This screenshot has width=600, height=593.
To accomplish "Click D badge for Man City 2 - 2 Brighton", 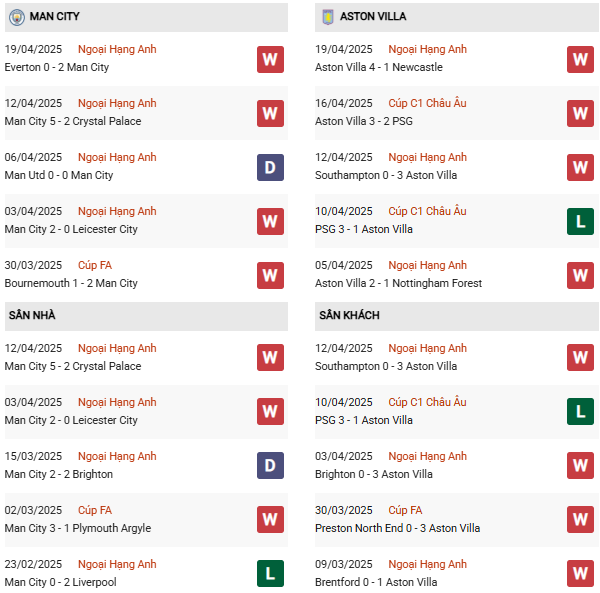I will tap(270, 465).
